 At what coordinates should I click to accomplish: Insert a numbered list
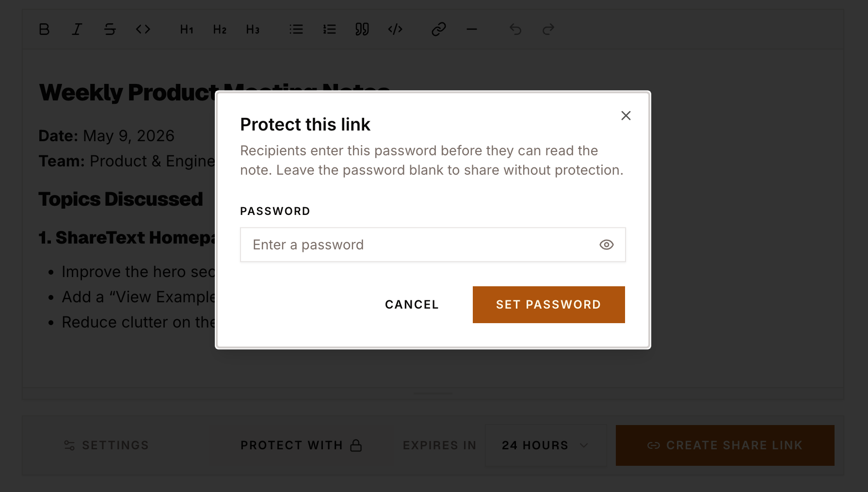(x=329, y=30)
